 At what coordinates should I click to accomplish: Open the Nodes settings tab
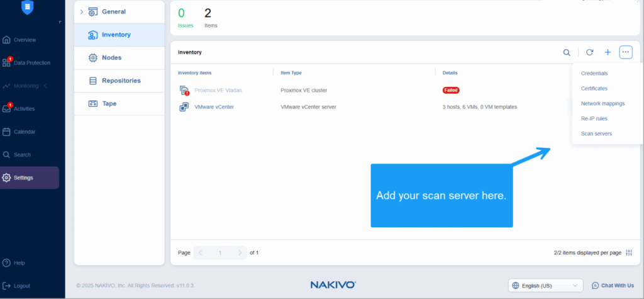(119, 58)
